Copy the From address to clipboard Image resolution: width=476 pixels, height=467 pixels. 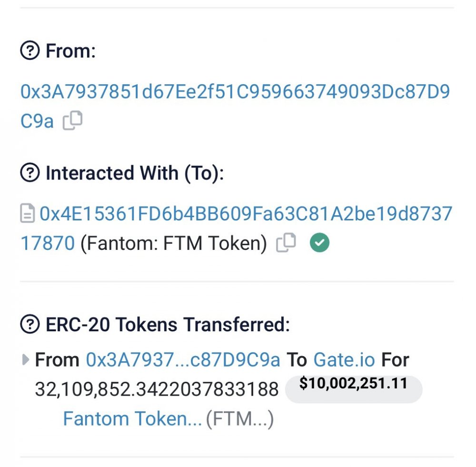pos(72,120)
